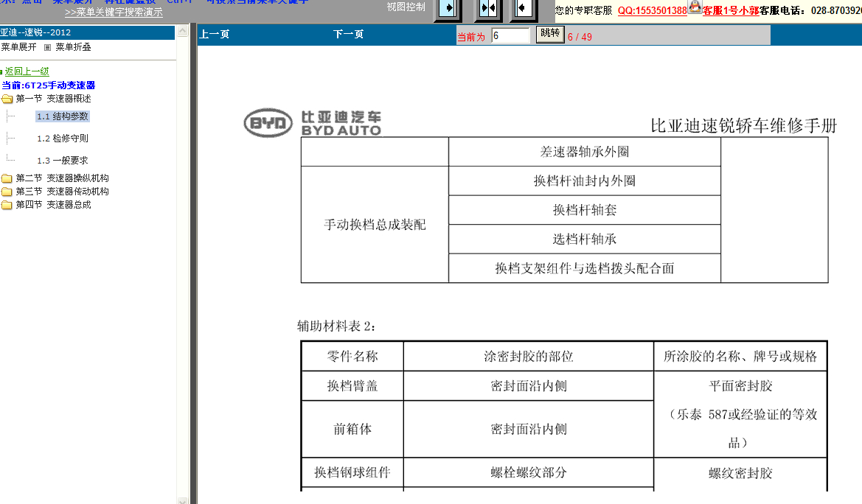The image size is (862, 504).
Task: Click the 6 / 49 page counter
Action: tap(580, 37)
